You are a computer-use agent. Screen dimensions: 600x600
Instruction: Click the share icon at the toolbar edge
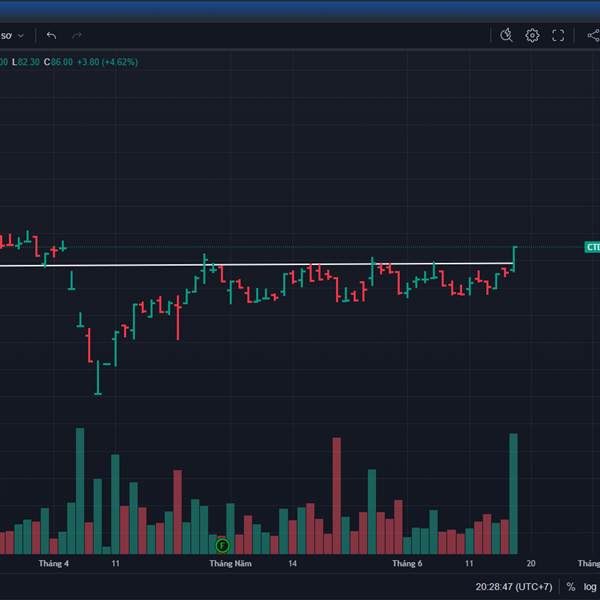(x=594, y=36)
